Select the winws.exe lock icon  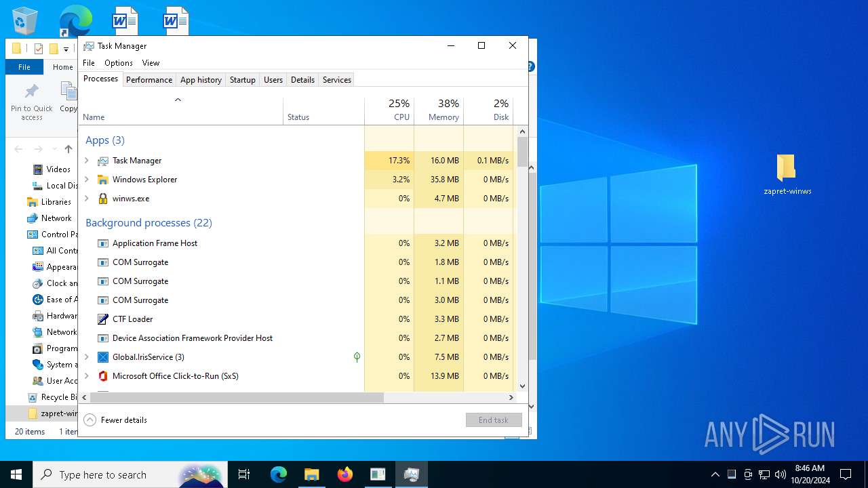pos(103,199)
